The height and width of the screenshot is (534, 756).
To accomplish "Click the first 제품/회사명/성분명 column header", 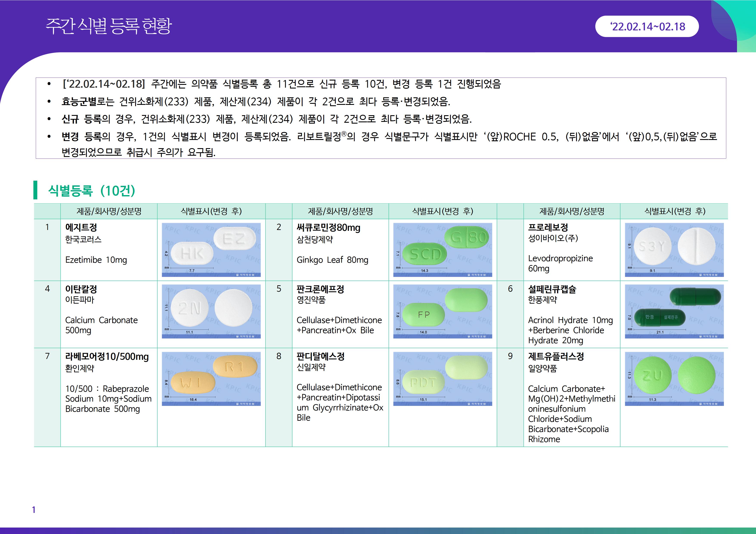I will pyautogui.click(x=109, y=211).
